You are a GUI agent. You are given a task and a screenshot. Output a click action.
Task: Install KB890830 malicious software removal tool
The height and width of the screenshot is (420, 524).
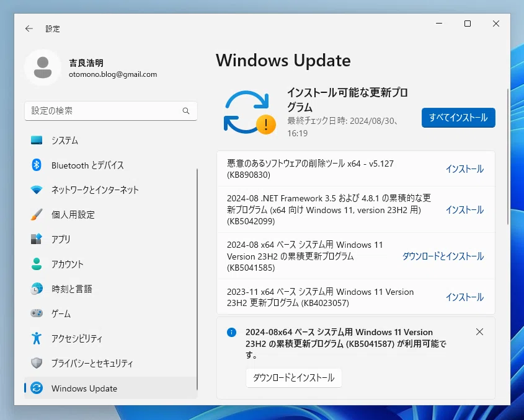(464, 169)
